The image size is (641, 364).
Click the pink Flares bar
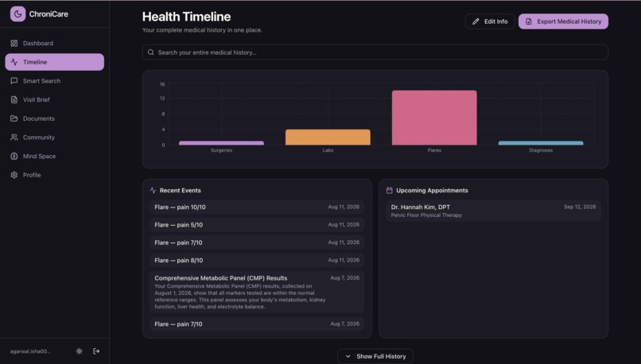(x=434, y=118)
